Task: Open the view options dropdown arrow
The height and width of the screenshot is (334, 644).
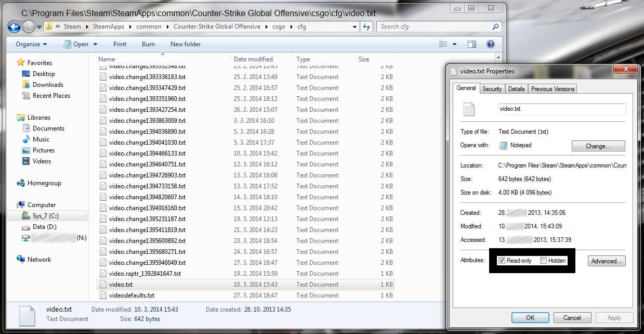Action: pyautogui.click(x=455, y=44)
